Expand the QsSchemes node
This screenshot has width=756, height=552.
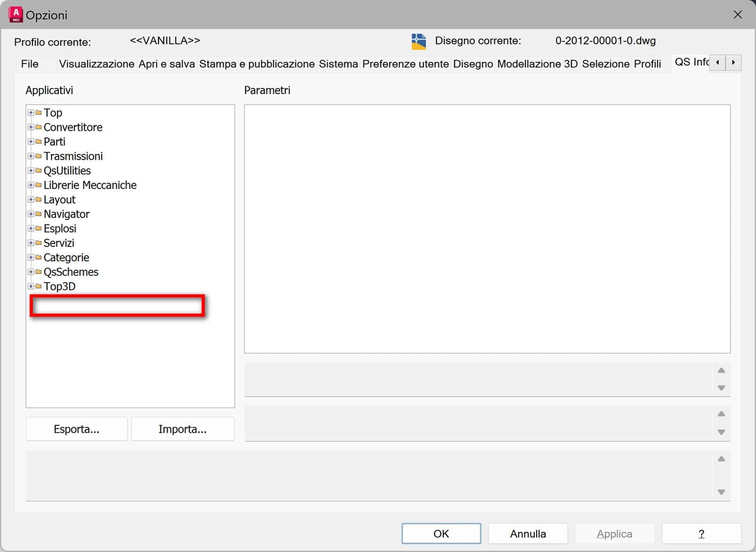tap(31, 272)
